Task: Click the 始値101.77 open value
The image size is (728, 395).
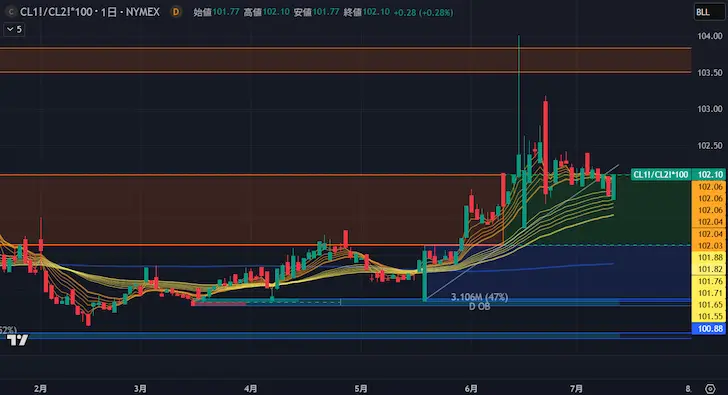Action: tap(216, 12)
